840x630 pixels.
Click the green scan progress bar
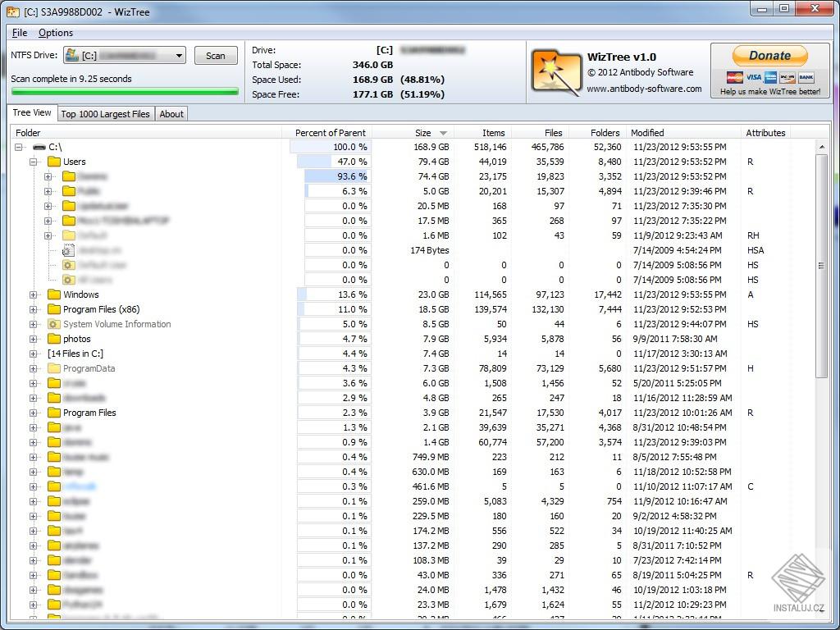(125, 92)
